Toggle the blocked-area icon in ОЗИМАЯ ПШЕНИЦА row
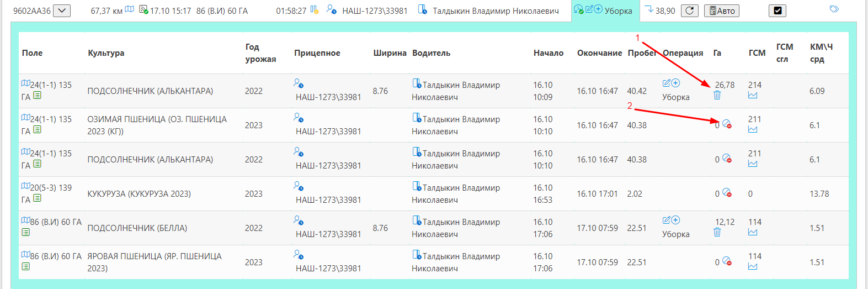The height and width of the screenshot is (289, 868). point(727,124)
